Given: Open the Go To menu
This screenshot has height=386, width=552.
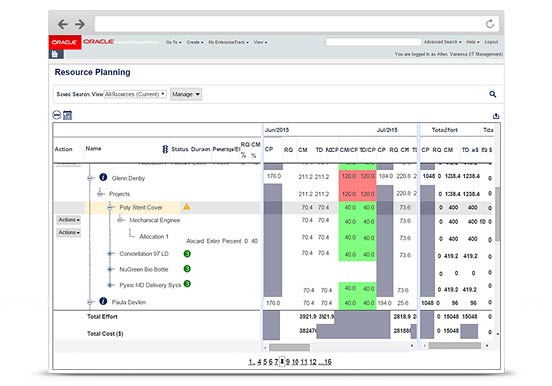Looking at the screenshot, I should pos(174,42).
